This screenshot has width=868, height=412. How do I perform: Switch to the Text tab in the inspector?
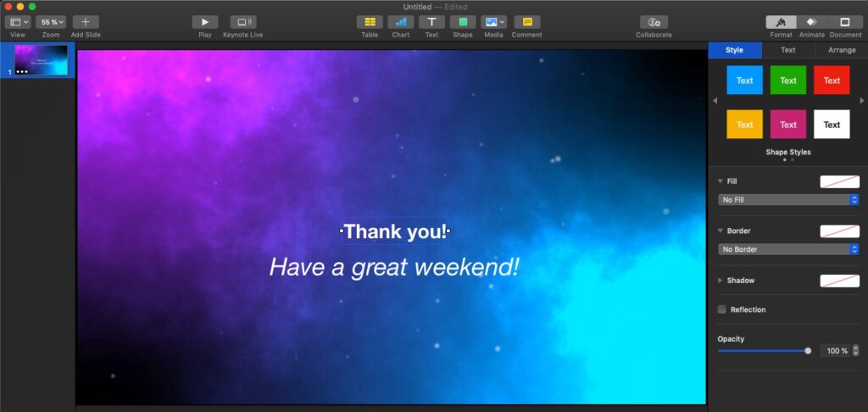point(787,51)
